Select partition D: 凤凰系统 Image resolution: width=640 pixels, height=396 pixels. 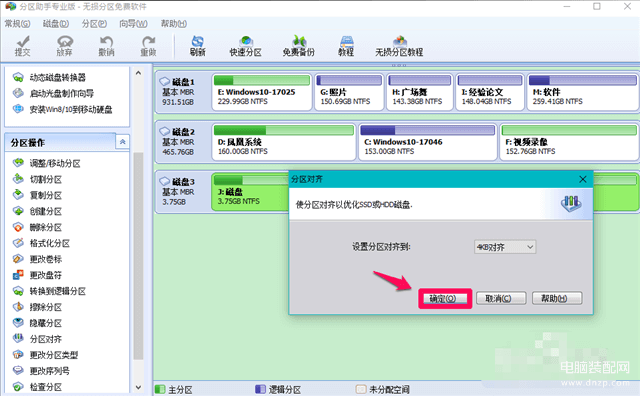tap(284, 142)
